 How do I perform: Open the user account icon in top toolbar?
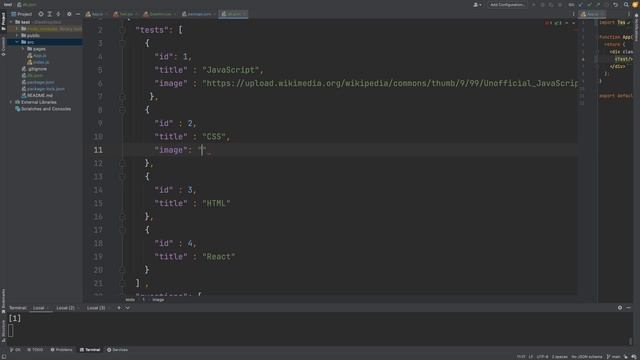coord(477,4)
